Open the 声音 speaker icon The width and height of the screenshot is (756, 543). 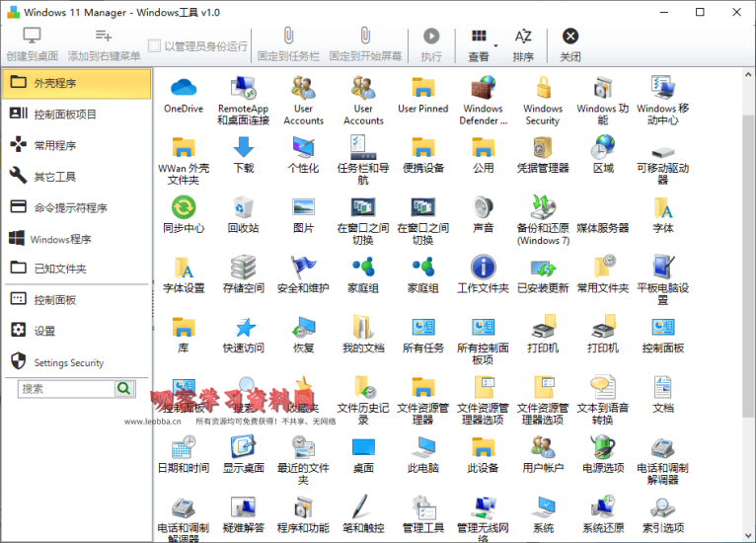[x=483, y=207]
